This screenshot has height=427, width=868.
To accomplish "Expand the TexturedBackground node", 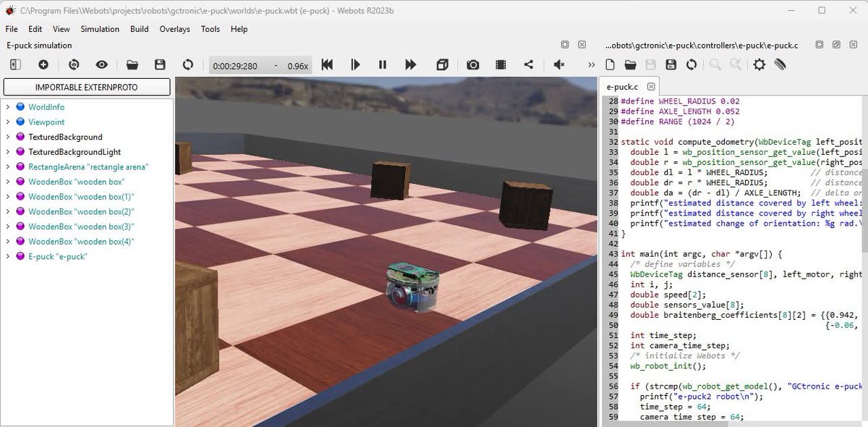I will tap(7, 137).
